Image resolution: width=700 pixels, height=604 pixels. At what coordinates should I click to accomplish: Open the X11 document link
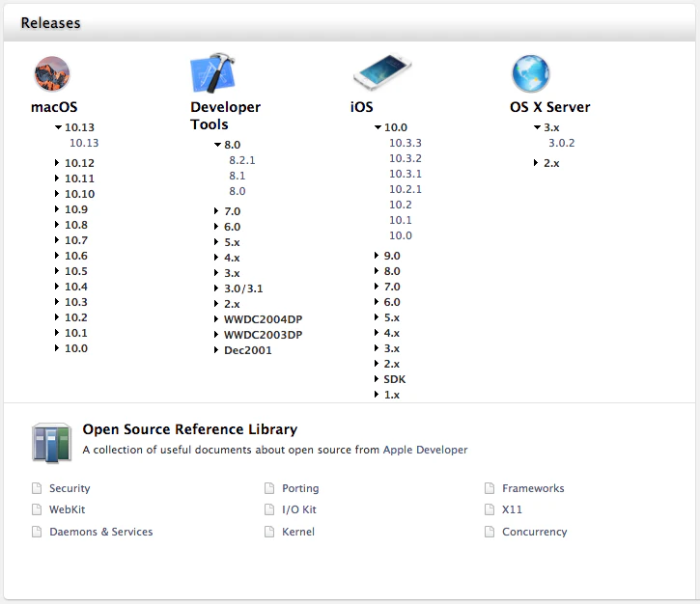(x=512, y=509)
